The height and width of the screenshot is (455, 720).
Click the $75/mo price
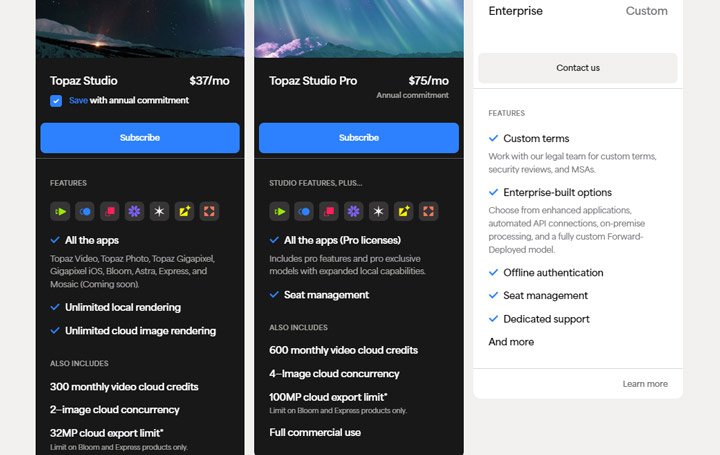click(428, 81)
